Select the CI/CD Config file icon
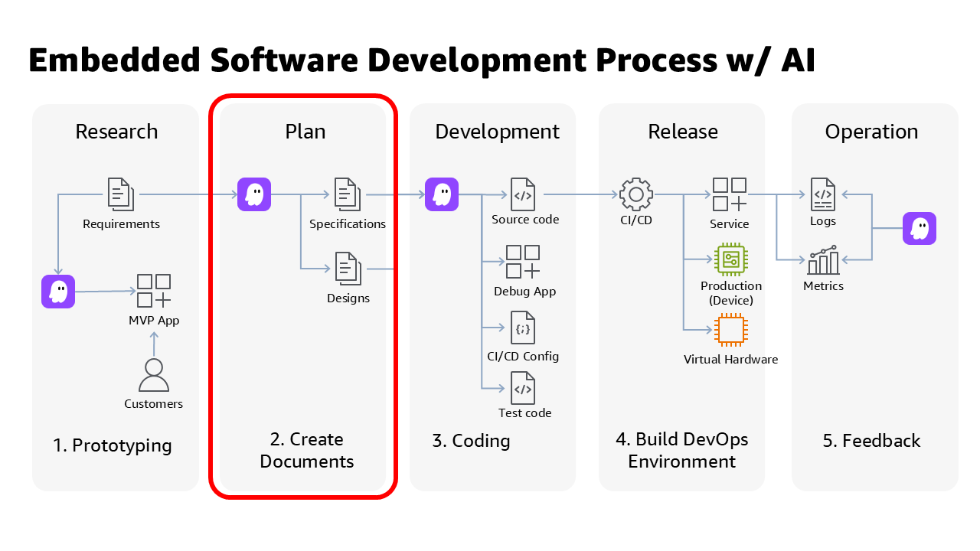Screen dimensions: 980x551 click(x=523, y=328)
